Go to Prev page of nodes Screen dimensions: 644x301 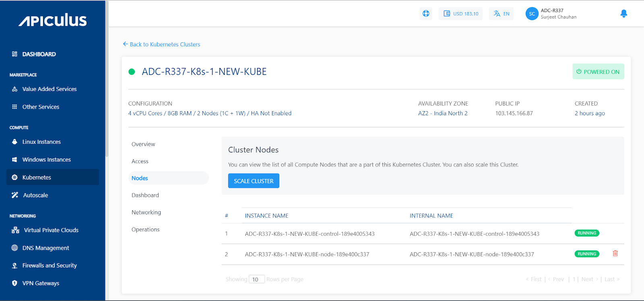point(556,279)
